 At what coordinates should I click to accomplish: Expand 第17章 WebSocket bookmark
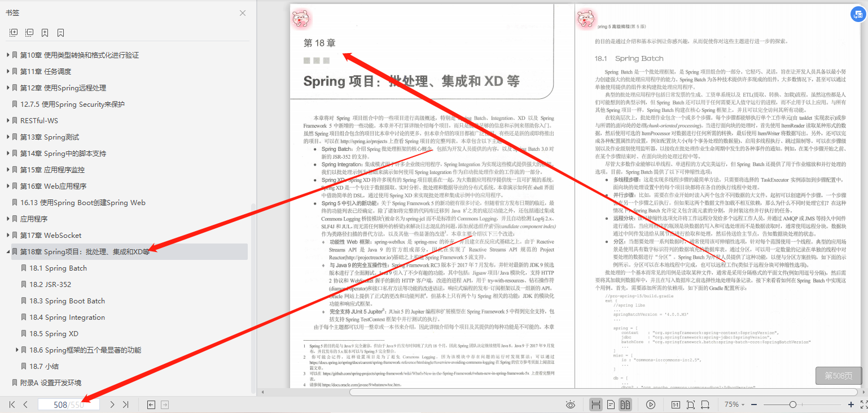coord(8,236)
